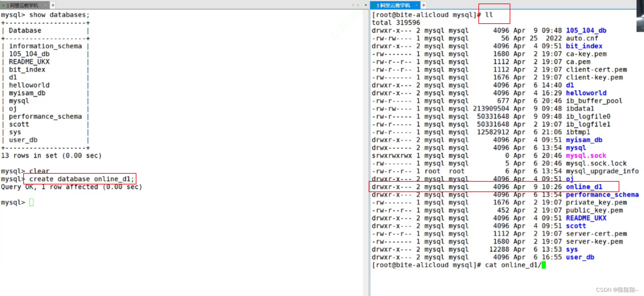Click the Database column header
The image size is (644, 296).
(x=25, y=31)
